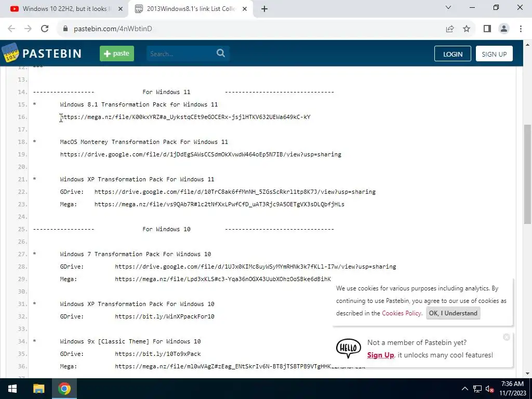Click the network tray icon
This screenshot has width=532, height=399.
click(x=477, y=389)
